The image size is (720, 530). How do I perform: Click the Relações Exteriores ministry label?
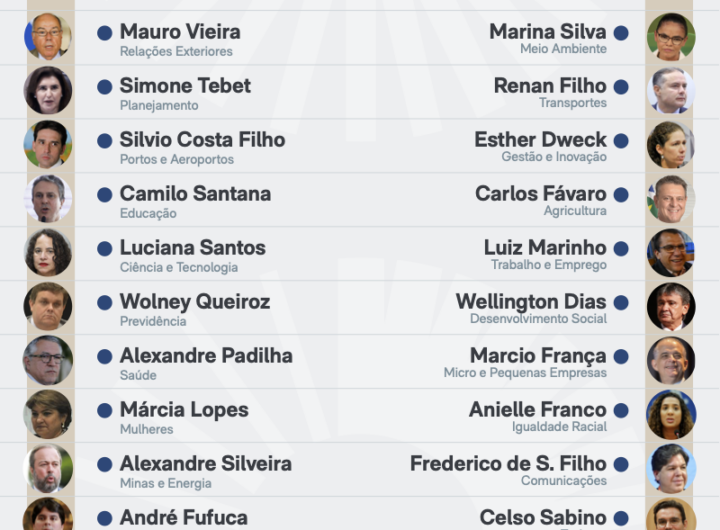pos(176,52)
